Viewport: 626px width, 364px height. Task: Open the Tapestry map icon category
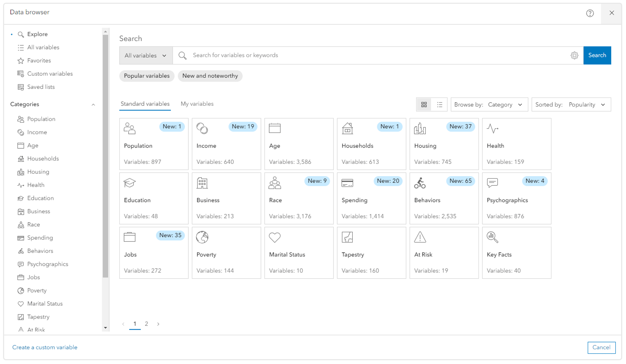tap(371, 253)
